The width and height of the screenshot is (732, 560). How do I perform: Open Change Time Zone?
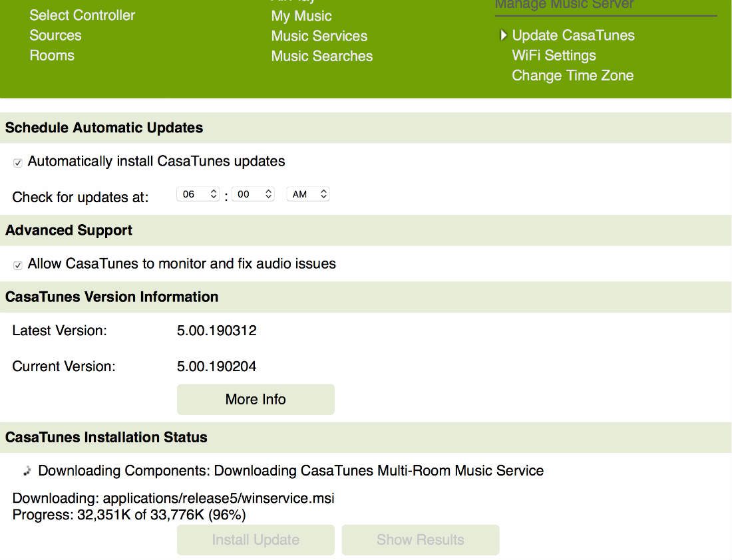[573, 76]
